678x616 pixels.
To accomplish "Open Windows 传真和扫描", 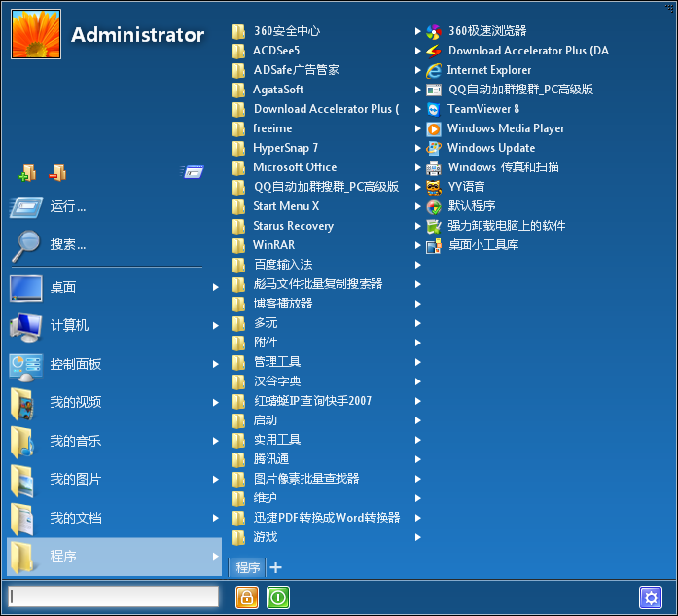I will point(493,167).
